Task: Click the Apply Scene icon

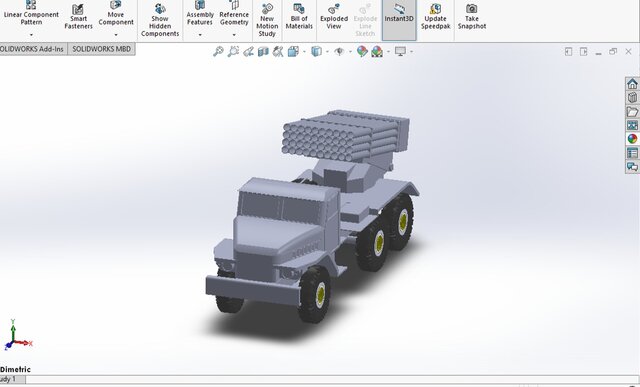Action: pyautogui.click(x=377, y=51)
